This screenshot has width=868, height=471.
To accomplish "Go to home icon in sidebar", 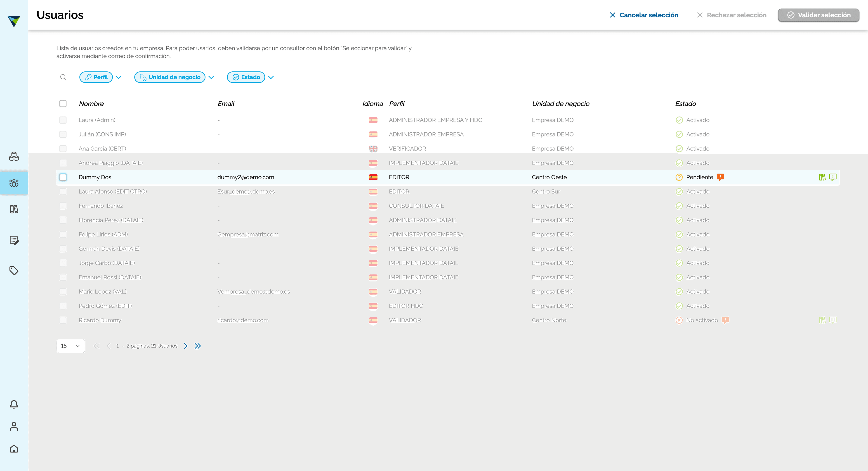I will click(14, 448).
